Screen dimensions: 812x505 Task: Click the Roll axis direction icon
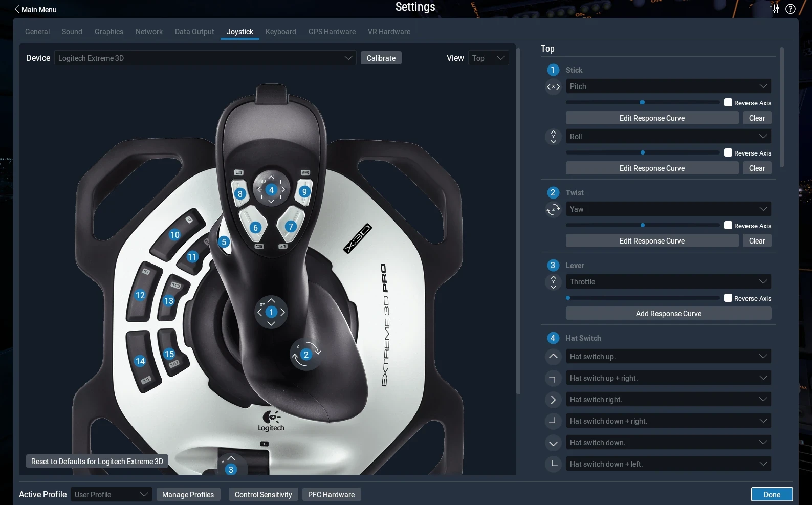tap(553, 137)
